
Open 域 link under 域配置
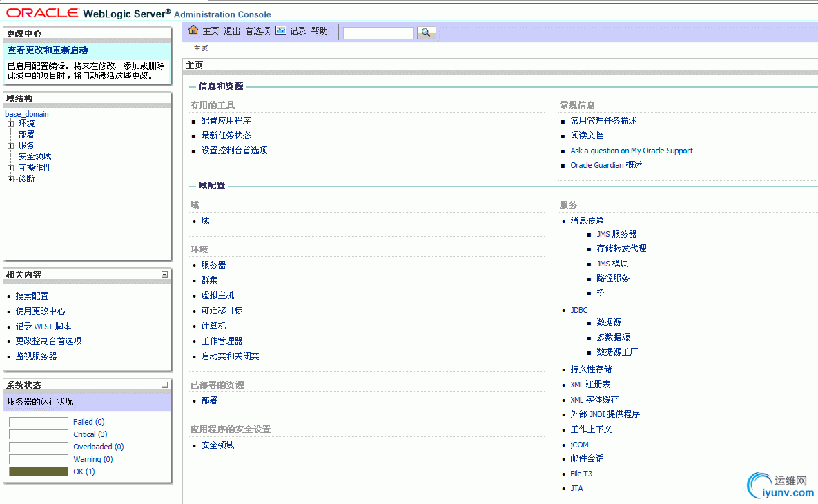point(206,221)
